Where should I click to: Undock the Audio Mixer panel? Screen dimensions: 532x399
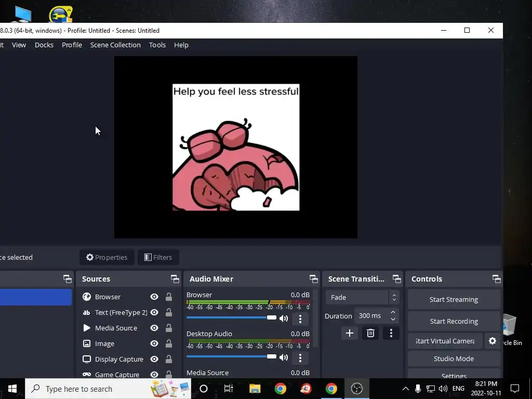[x=314, y=279]
